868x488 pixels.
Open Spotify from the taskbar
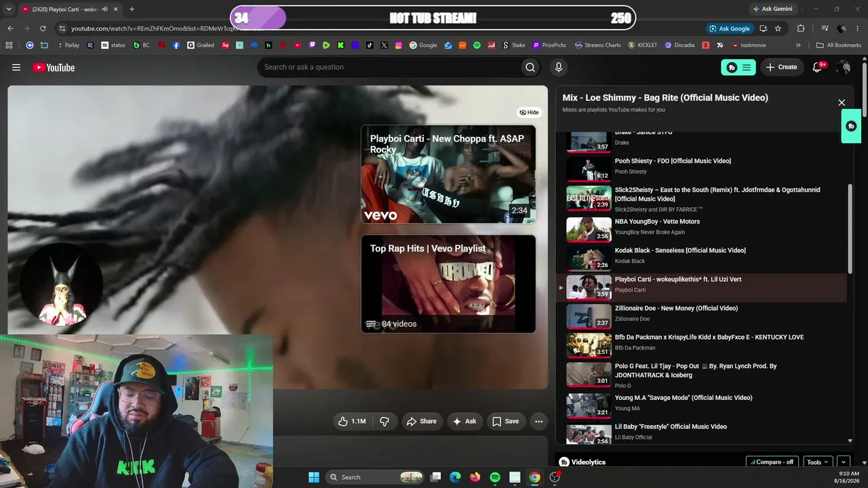495,477
